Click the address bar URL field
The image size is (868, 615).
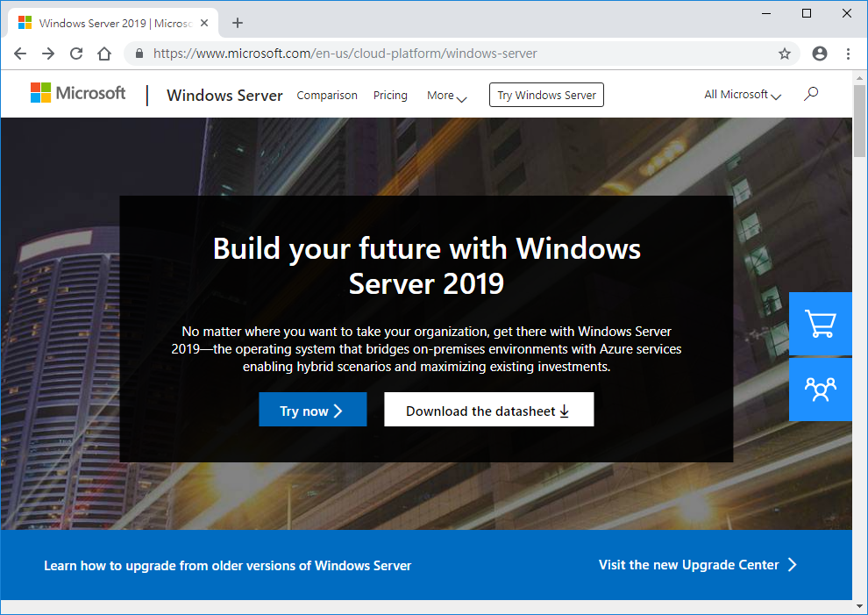click(x=462, y=54)
